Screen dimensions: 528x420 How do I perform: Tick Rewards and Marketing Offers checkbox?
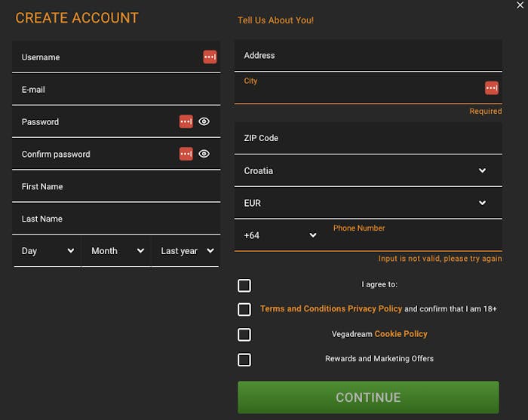coord(244,360)
